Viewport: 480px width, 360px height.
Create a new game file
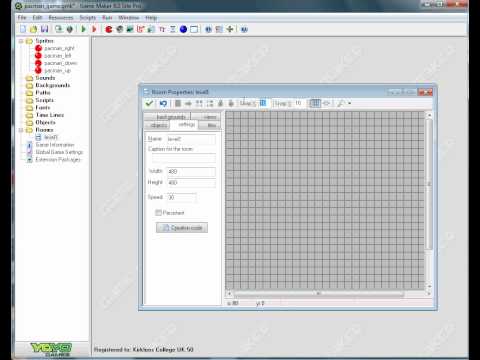point(23,29)
